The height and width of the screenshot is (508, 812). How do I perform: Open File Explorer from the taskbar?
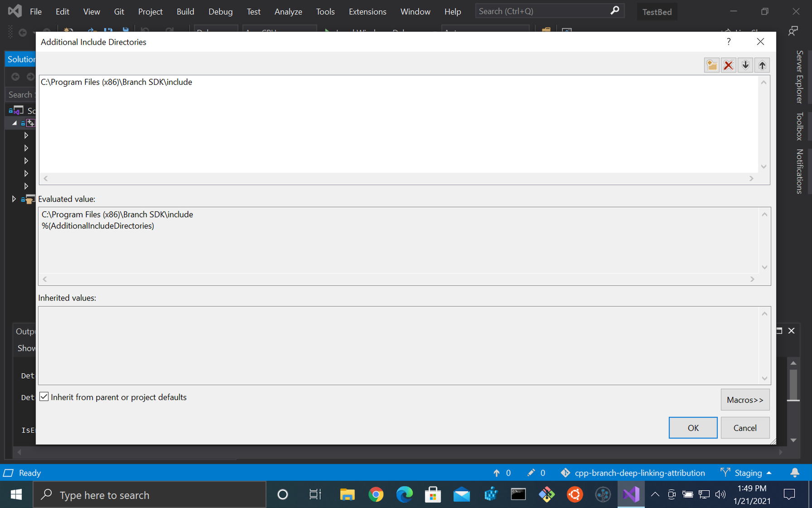tap(347, 494)
